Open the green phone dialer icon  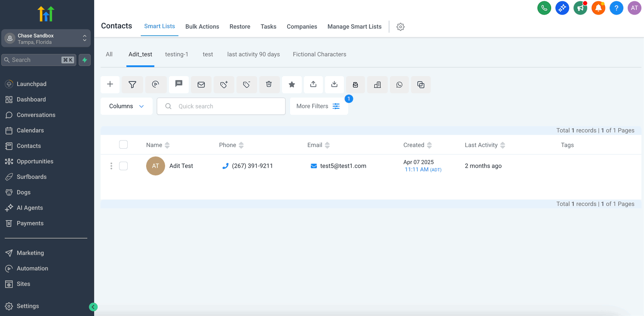click(x=544, y=8)
